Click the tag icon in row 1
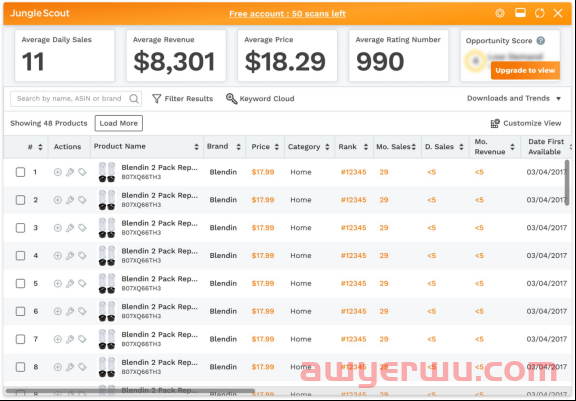This screenshot has height=401, width=576. tap(82, 172)
